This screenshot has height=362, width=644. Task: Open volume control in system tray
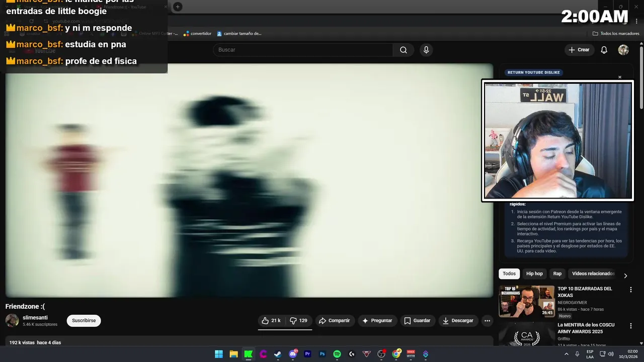[611, 354]
